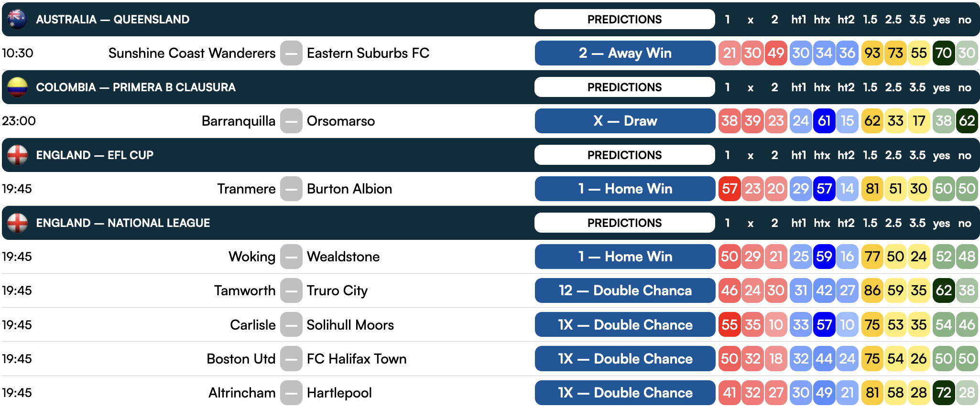
Task: Select the PREDICTIONS button in EFL Cup header
Action: tap(624, 155)
